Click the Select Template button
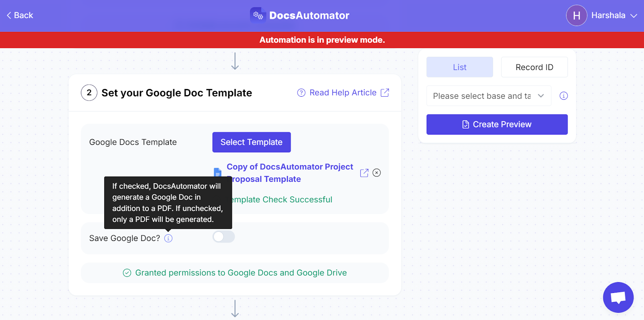The image size is (644, 320). pyautogui.click(x=252, y=142)
